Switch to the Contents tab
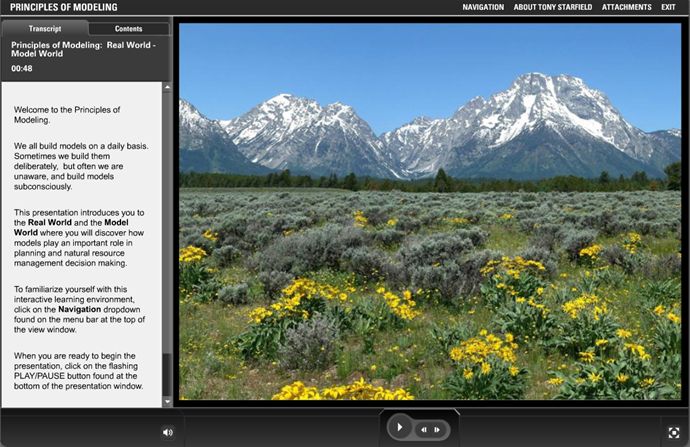 129,29
